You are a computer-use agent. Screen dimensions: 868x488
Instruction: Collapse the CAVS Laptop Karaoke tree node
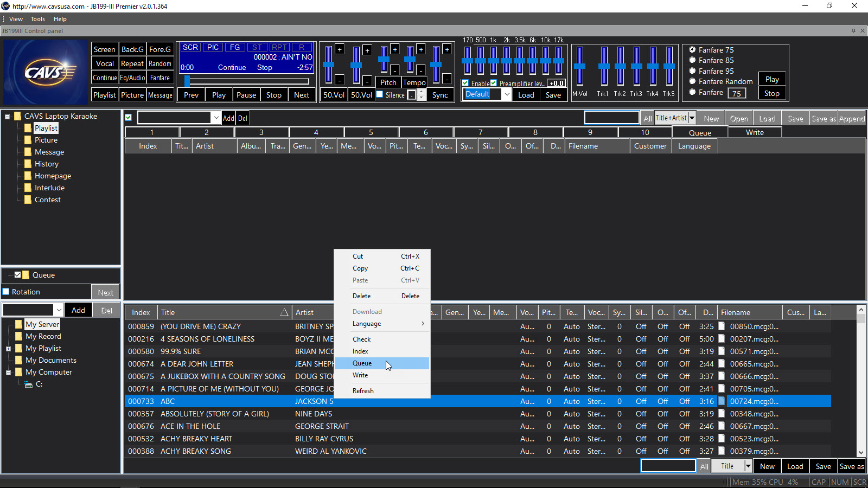pos(8,116)
